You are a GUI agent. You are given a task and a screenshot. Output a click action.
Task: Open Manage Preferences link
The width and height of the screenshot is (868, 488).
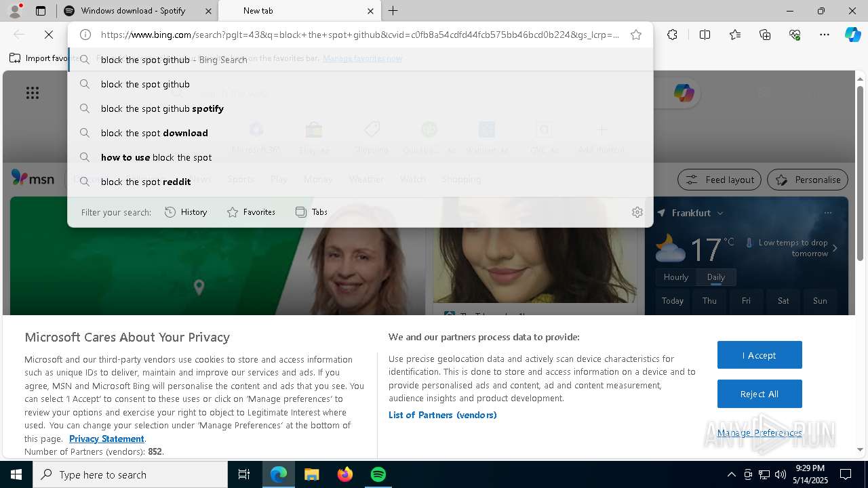coord(759,432)
